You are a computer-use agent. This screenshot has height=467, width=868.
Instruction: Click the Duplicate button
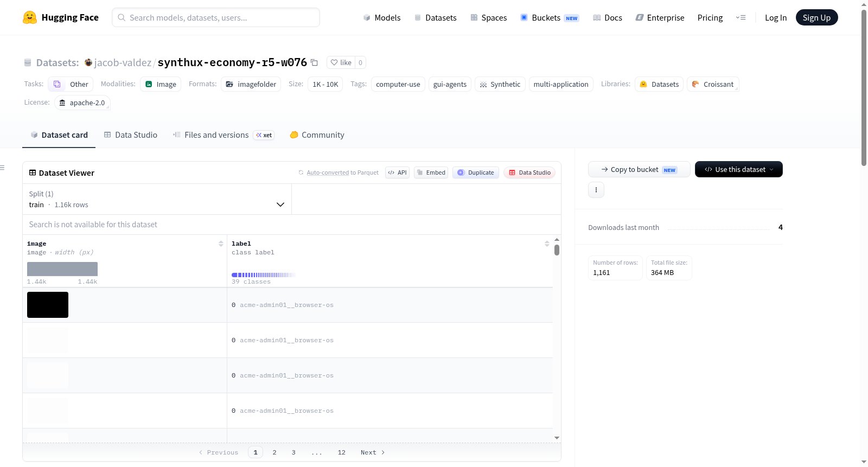pos(476,172)
